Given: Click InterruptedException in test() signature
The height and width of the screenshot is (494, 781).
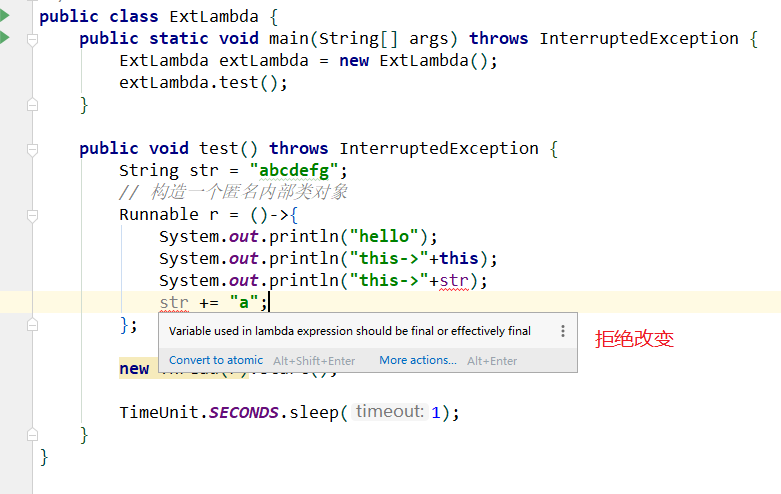Looking at the screenshot, I should click(439, 148).
